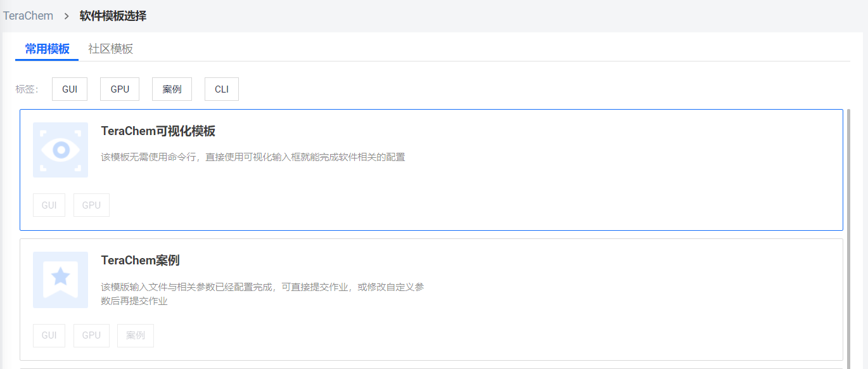Click the description text of TeraChem可视化模板

coord(253,157)
